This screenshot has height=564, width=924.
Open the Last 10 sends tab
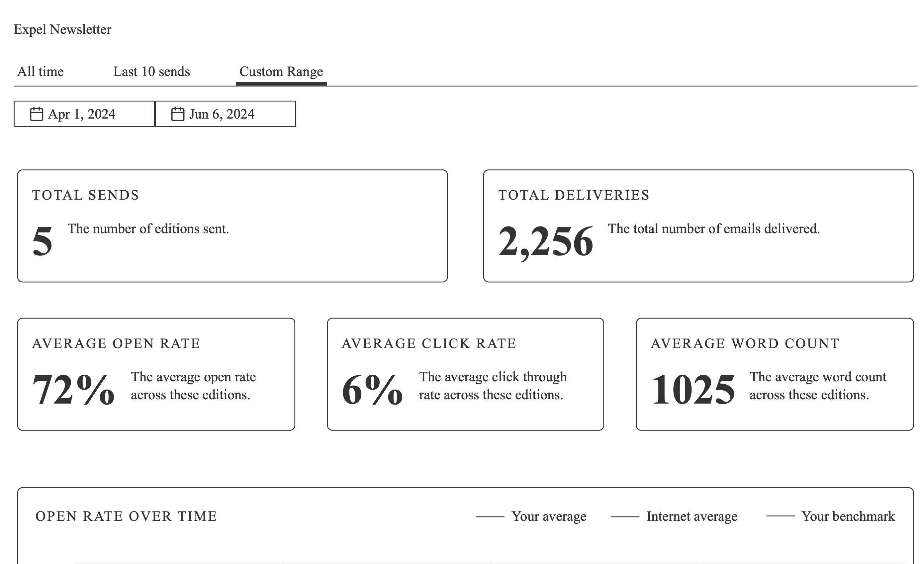click(151, 72)
